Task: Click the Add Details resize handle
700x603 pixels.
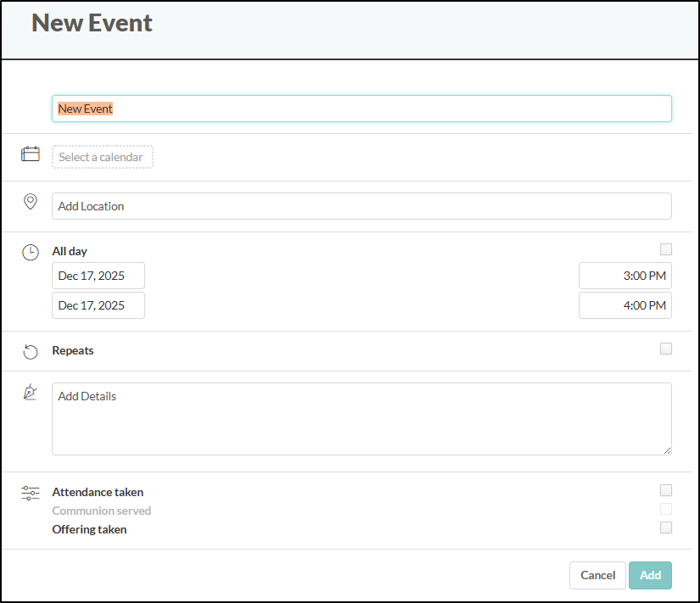Action: click(x=667, y=451)
